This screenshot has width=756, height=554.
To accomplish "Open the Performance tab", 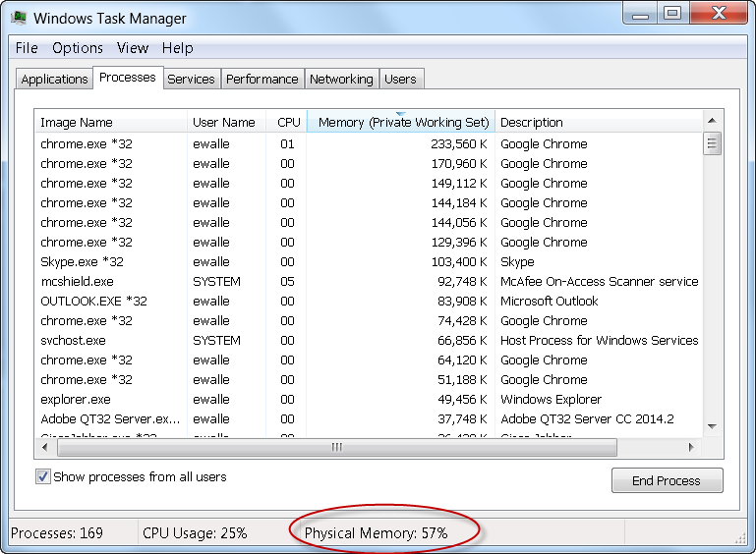I will click(x=262, y=79).
